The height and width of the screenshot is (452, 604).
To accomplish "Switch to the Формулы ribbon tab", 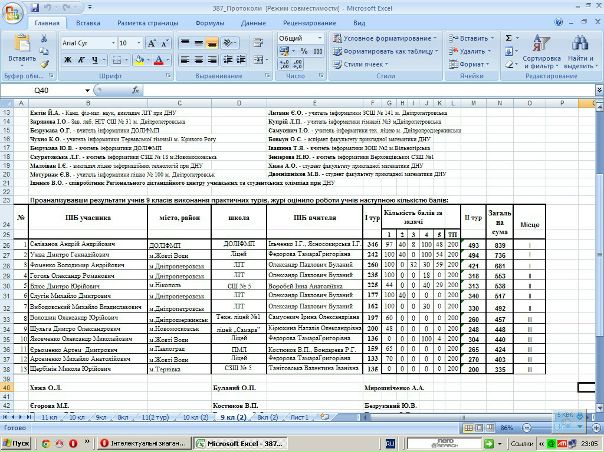I will (x=210, y=21).
